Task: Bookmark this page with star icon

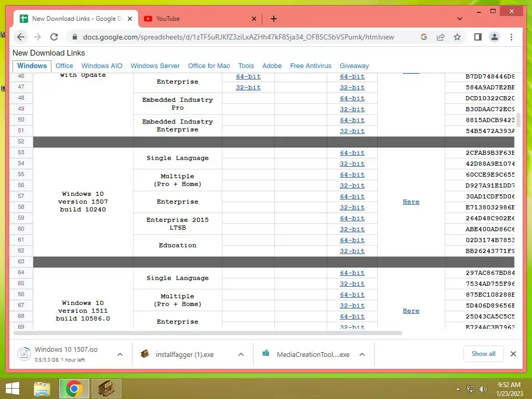Action: point(457,37)
